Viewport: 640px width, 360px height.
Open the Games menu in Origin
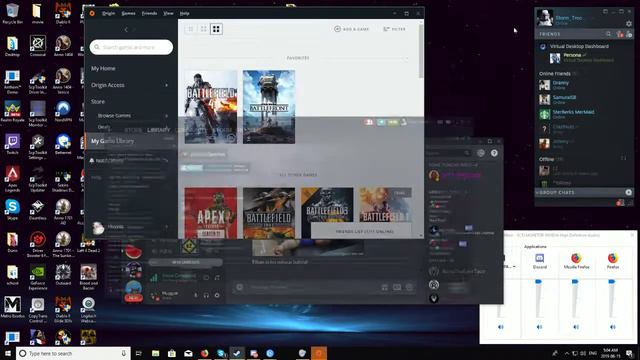[128, 13]
